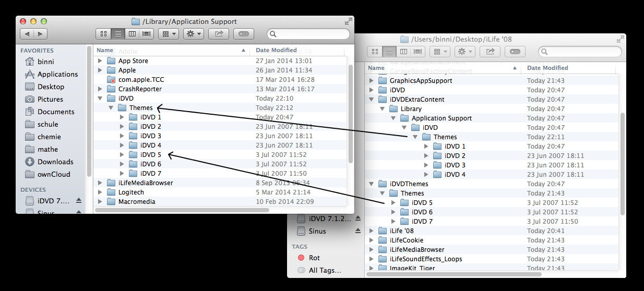Open Documents in Favorites sidebar

click(x=50, y=112)
